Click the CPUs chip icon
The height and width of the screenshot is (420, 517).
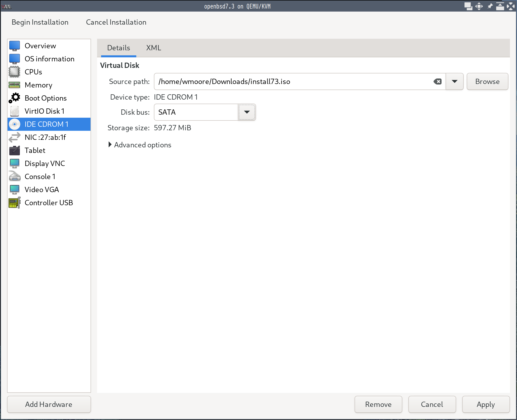coord(15,72)
